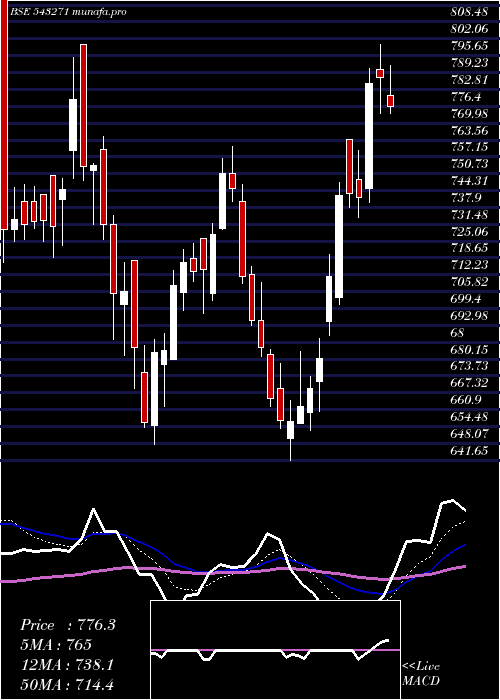This screenshot has width=500, height=700.
Task: Click the 750.73 axis label
Action: tap(469, 164)
